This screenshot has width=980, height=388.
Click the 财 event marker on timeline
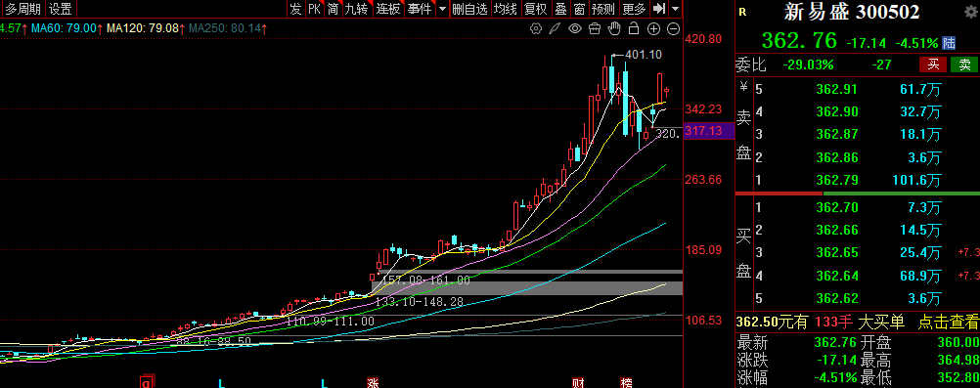(x=578, y=382)
